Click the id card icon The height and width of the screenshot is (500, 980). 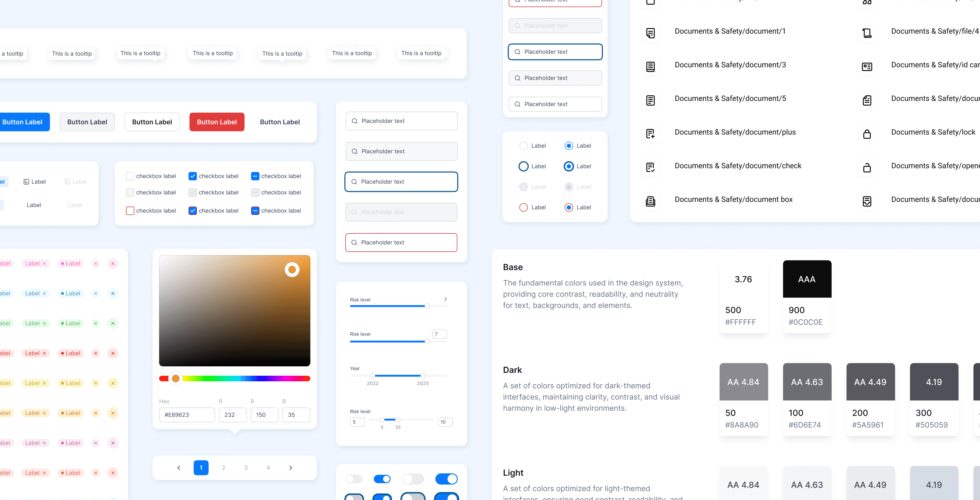867,67
